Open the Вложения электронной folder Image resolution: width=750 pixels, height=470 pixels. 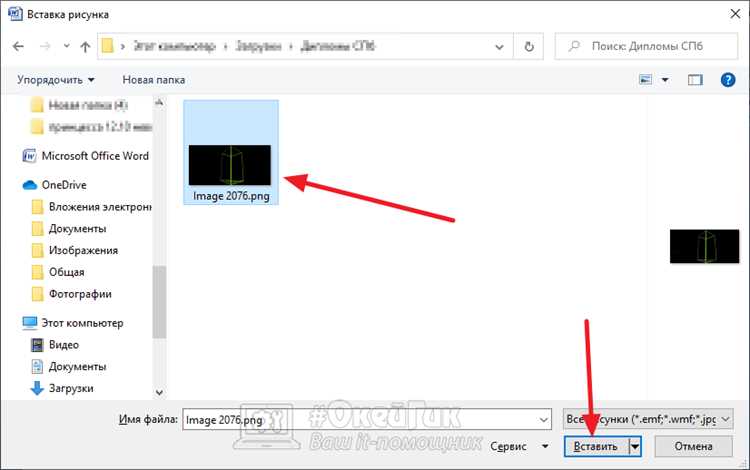[x=100, y=207]
